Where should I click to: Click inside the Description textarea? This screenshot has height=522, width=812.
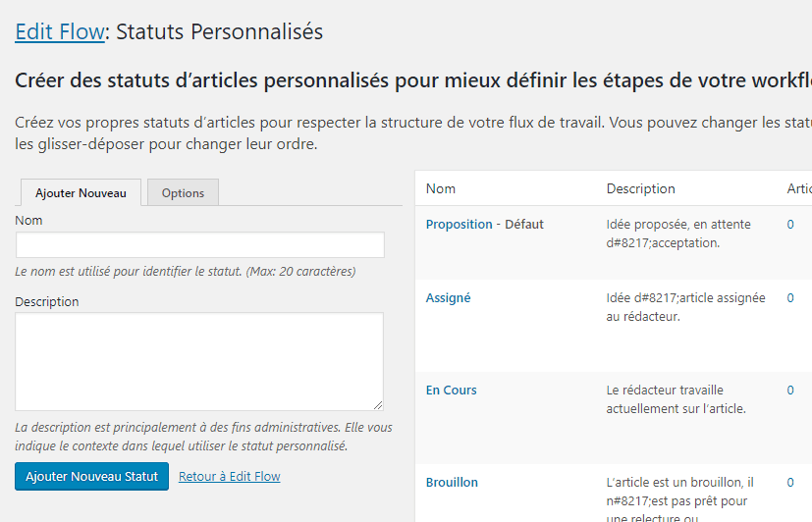pos(199,362)
